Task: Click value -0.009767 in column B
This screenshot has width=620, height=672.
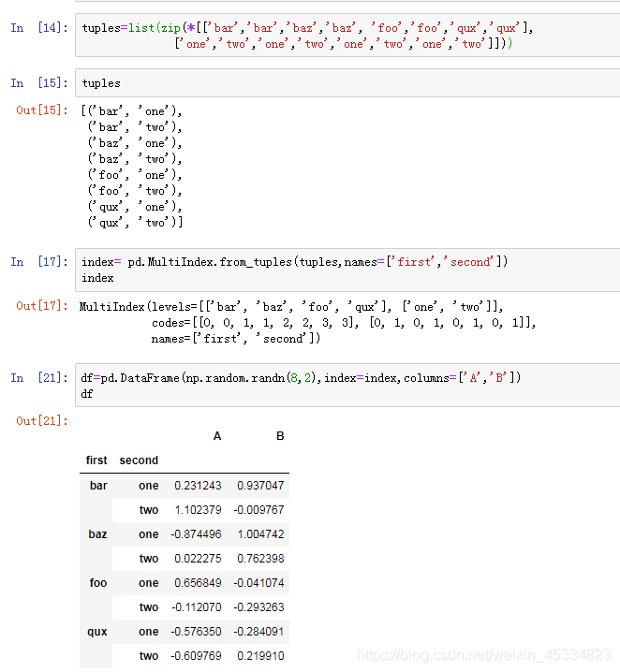Action: tap(258, 510)
